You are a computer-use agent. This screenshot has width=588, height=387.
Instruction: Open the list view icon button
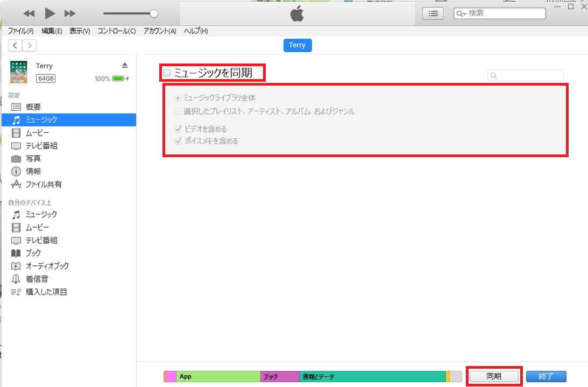433,13
